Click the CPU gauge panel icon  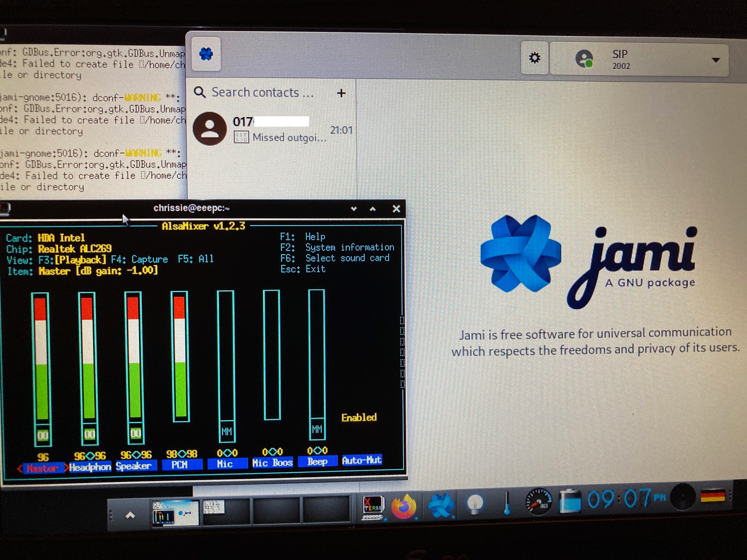pyautogui.click(x=539, y=502)
